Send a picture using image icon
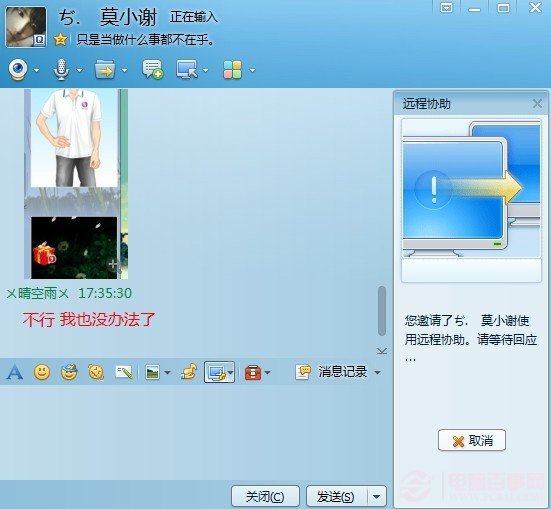 click(x=152, y=372)
